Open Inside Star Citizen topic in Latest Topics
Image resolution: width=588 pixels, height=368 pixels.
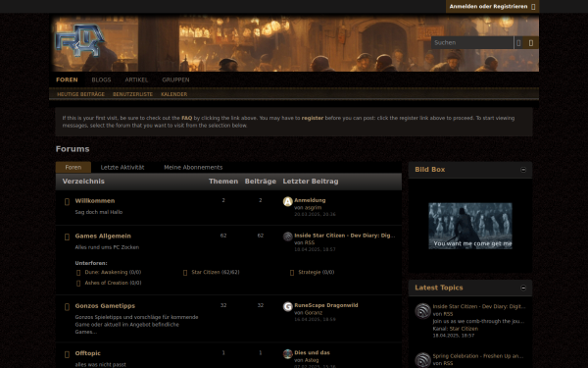[479, 307]
